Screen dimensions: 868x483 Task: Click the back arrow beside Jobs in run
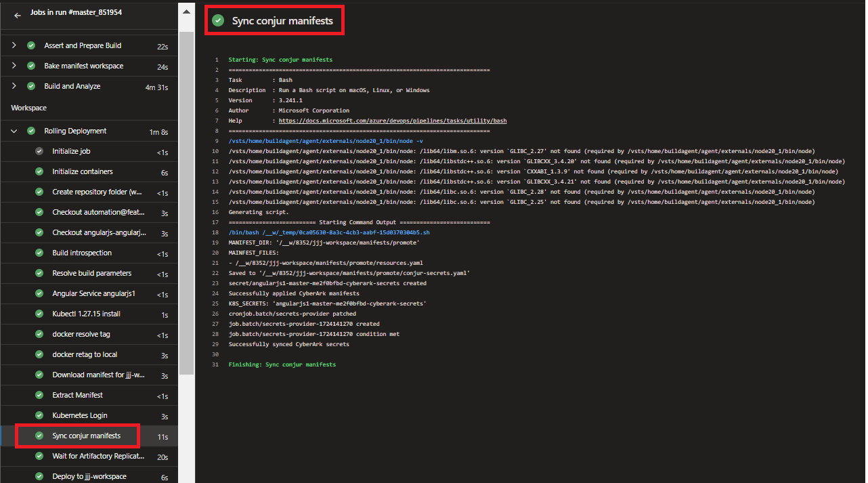pos(18,14)
